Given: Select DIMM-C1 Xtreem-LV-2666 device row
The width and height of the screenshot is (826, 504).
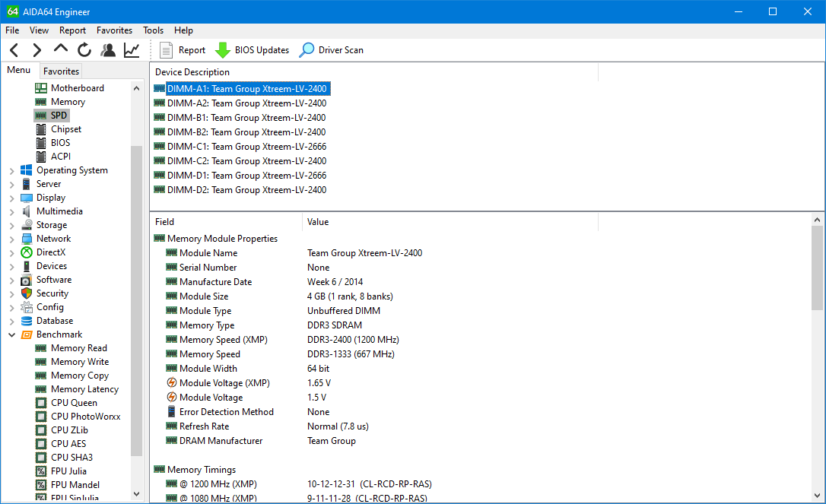Looking at the screenshot, I should pyautogui.click(x=246, y=147).
